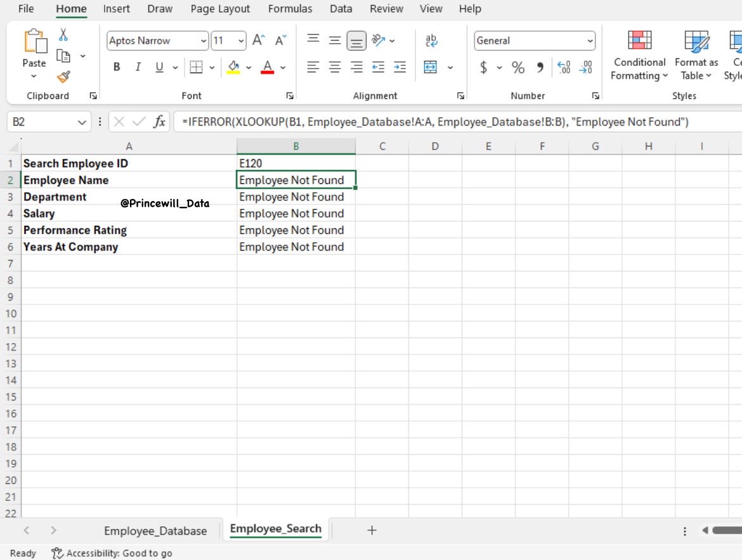The image size is (742, 560).
Task: Select the Format Painter brush
Action: point(63,77)
